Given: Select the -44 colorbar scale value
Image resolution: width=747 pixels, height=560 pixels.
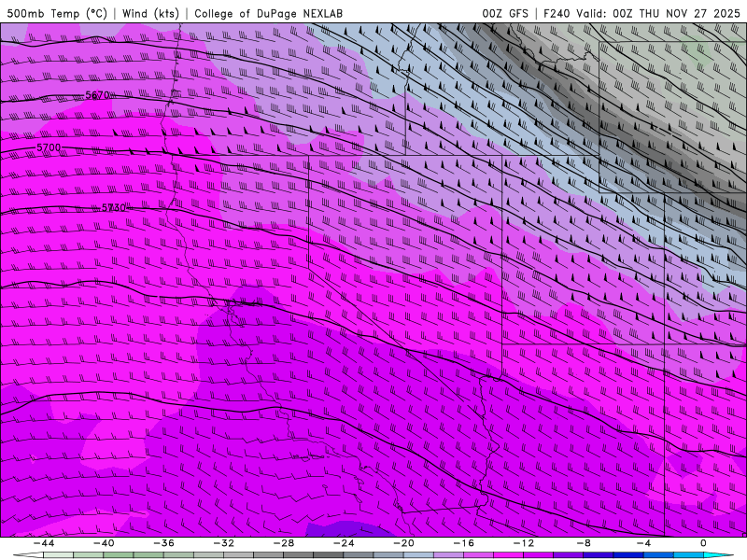Looking at the screenshot, I should pos(44,543).
